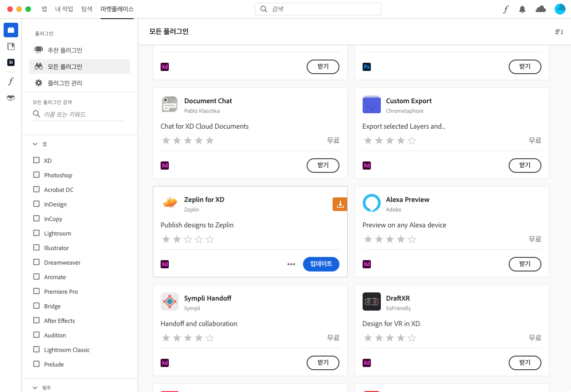Viewport: 571px width, 392px height.
Task: Click 받기 for Alexa Preview
Action: [525, 264]
